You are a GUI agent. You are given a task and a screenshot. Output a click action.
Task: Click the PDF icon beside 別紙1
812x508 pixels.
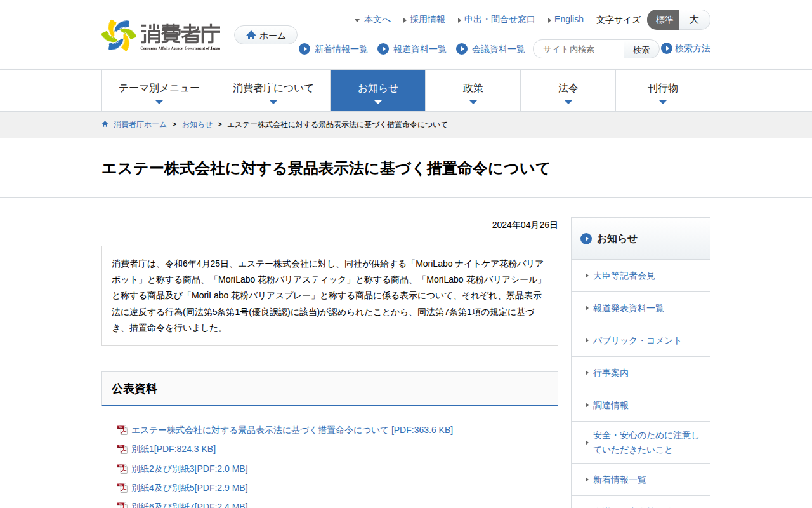(122, 450)
